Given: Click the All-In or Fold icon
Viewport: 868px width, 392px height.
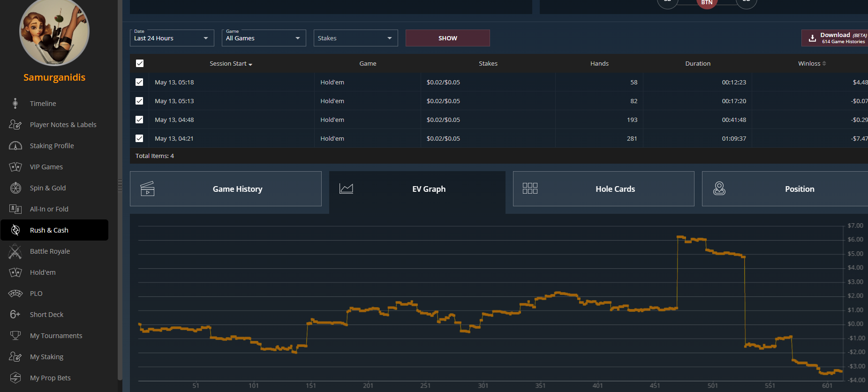Looking at the screenshot, I should [x=15, y=209].
